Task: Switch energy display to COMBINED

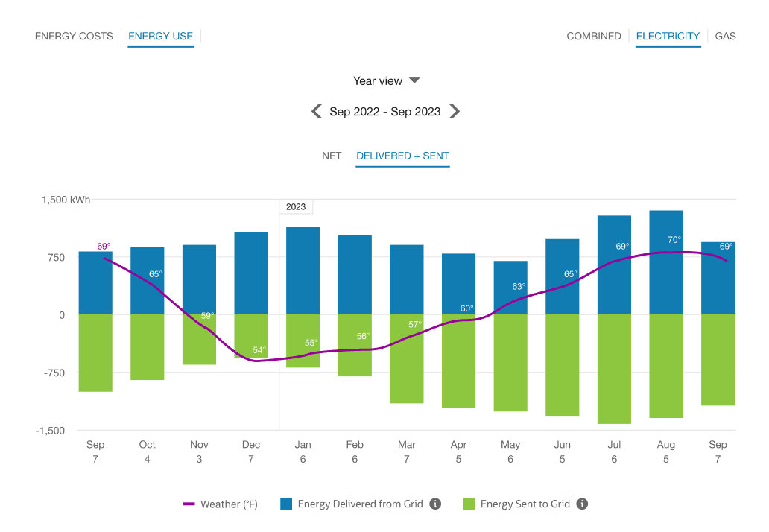Action: point(594,36)
